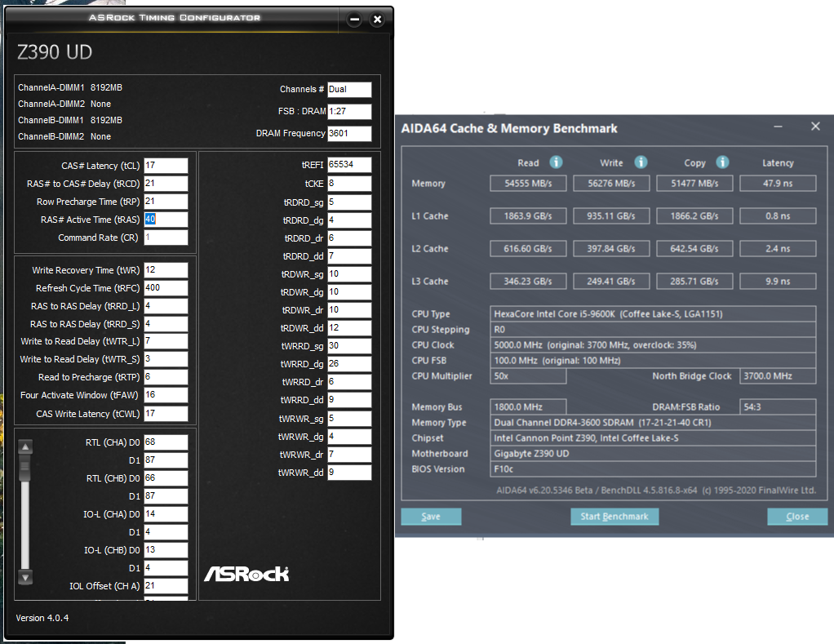Click the Read to Precharge (tRTP) field
Viewport: 834px width, 644px height.
[166, 377]
